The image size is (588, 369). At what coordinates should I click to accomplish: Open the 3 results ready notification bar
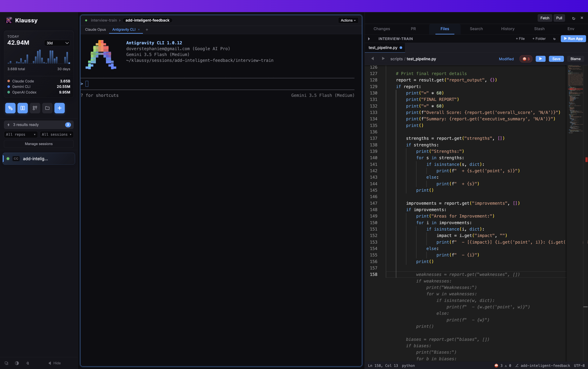(39, 125)
